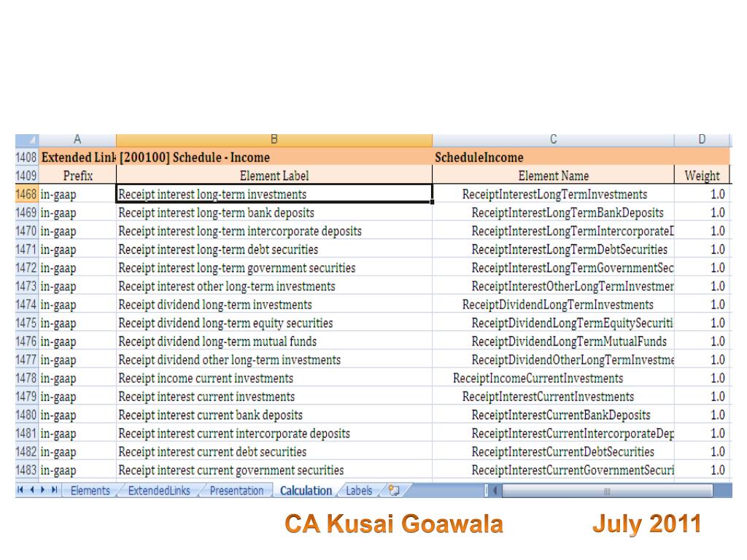Click the insert new worksheet icon
This screenshot has height=560, width=747.
coord(394,490)
